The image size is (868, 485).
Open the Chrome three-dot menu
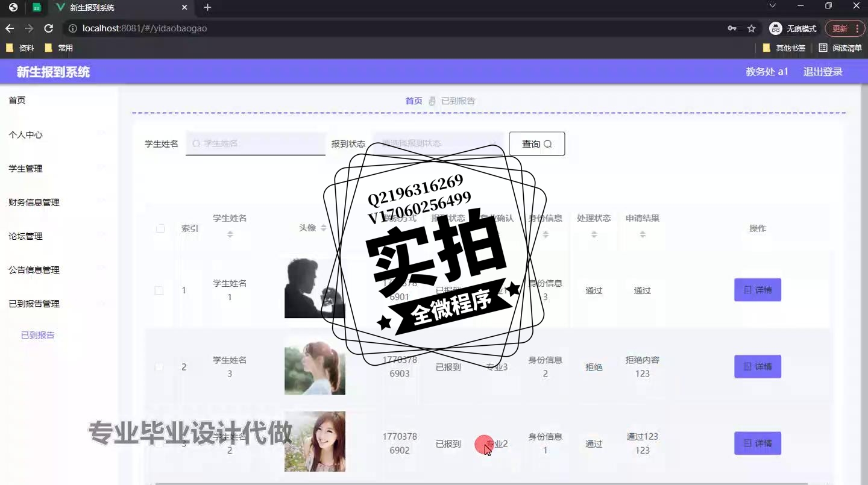(x=857, y=28)
